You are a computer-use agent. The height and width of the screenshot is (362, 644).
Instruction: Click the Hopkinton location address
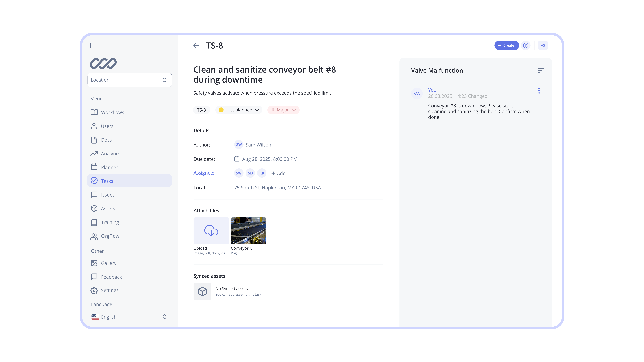(x=277, y=188)
